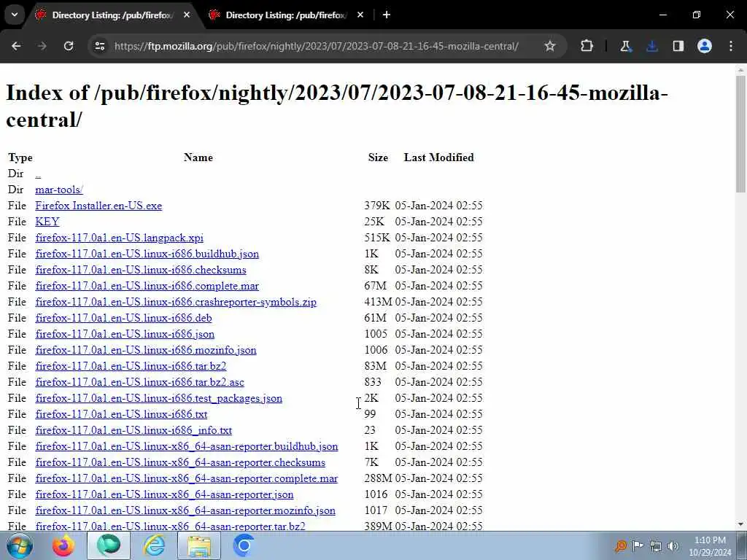Open linux-x86_64-asan-reporter.checksums link

(180, 462)
